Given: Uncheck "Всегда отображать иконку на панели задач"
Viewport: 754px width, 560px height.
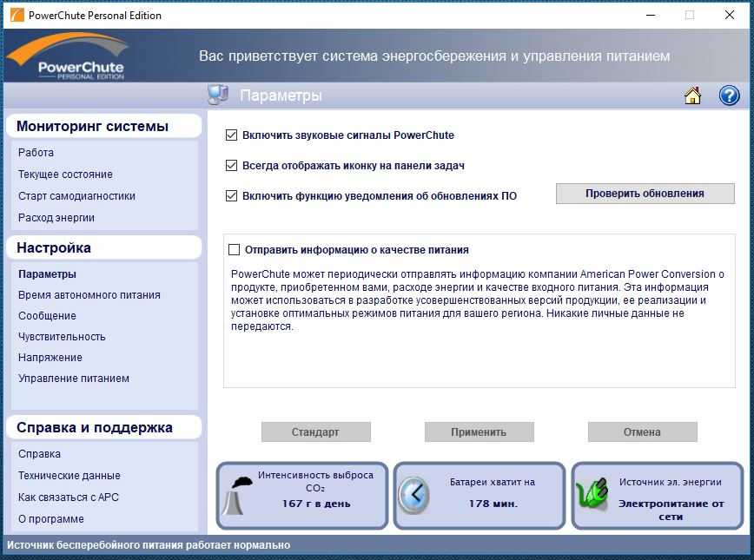Looking at the screenshot, I should click(232, 166).
